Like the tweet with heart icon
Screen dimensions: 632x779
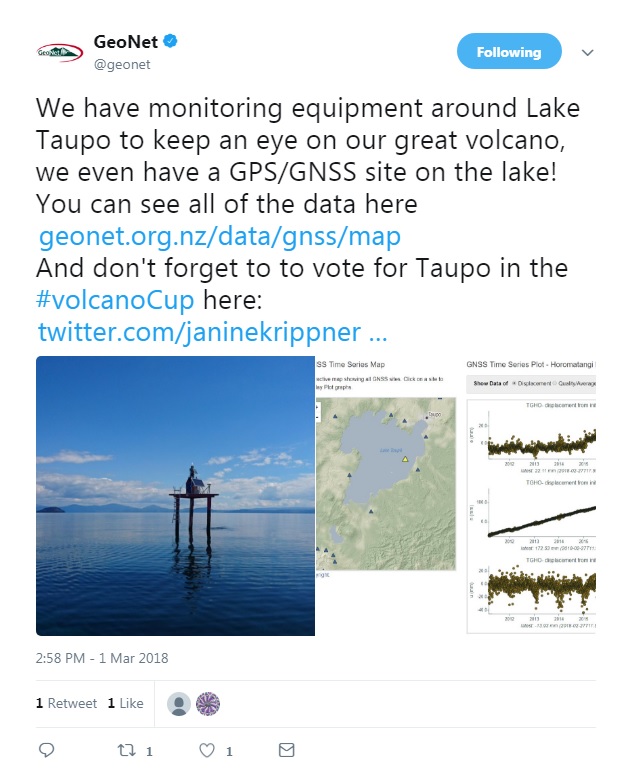207,750
